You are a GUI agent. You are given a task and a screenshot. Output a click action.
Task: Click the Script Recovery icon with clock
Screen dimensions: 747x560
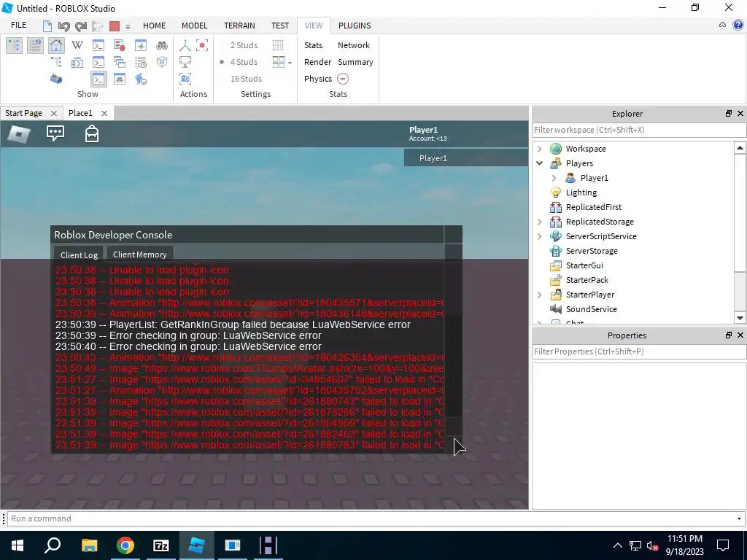(x=141, y=79)
